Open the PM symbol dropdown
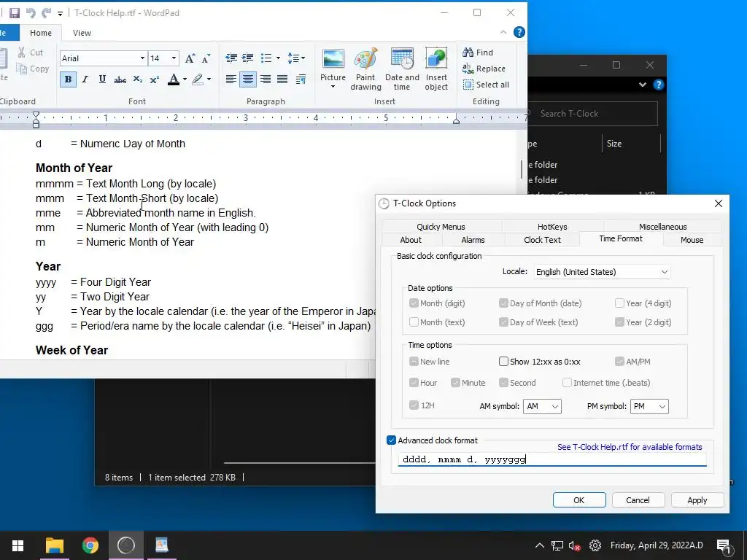The image size is (747, 560). [x=649, y=406]
